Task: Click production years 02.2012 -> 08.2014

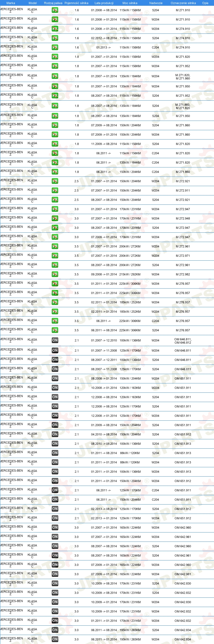Action: 104,38
